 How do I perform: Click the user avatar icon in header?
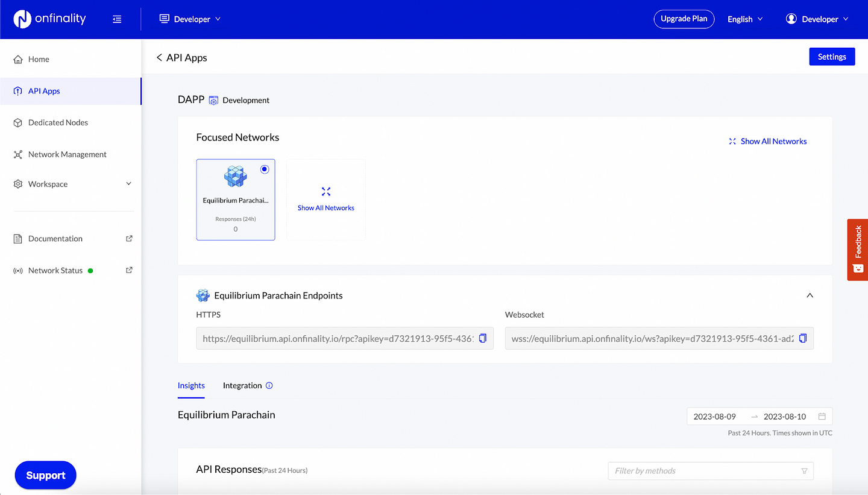pos(791,19)
